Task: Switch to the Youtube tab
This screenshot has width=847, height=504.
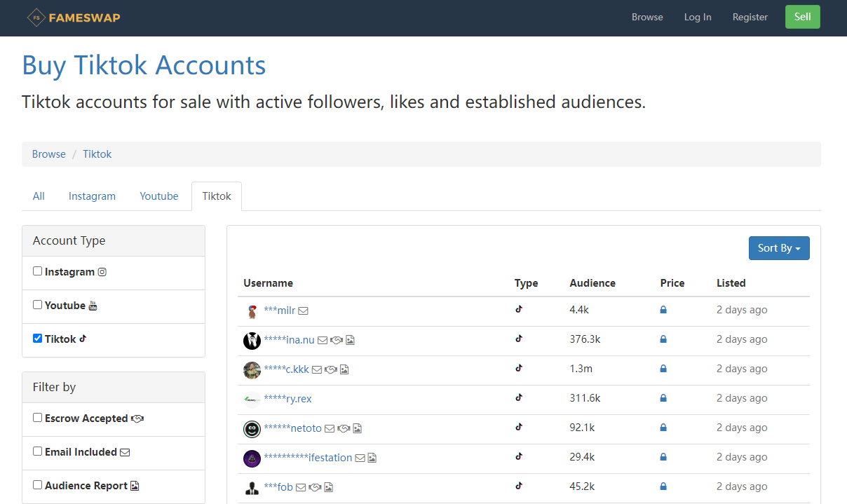Action: [159, 196]
